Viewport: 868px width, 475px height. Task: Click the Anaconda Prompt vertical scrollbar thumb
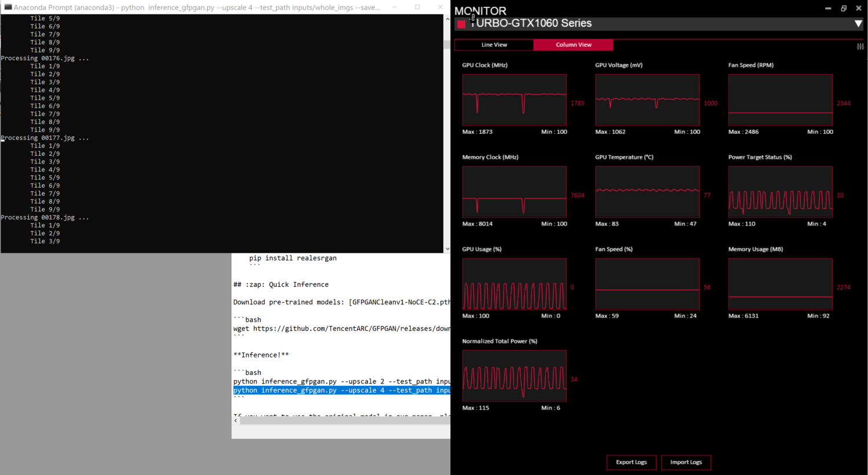[x=447, y=45]
